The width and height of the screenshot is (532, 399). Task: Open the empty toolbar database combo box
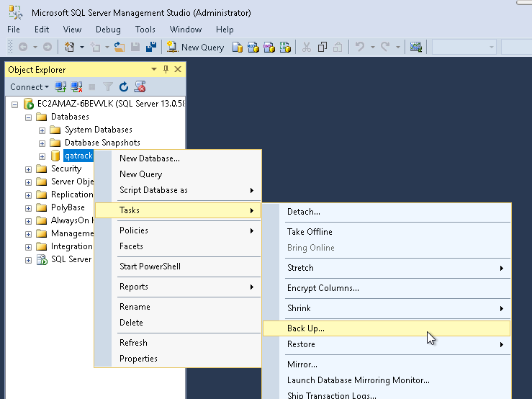pyautogui.click(x=464, y=48)
